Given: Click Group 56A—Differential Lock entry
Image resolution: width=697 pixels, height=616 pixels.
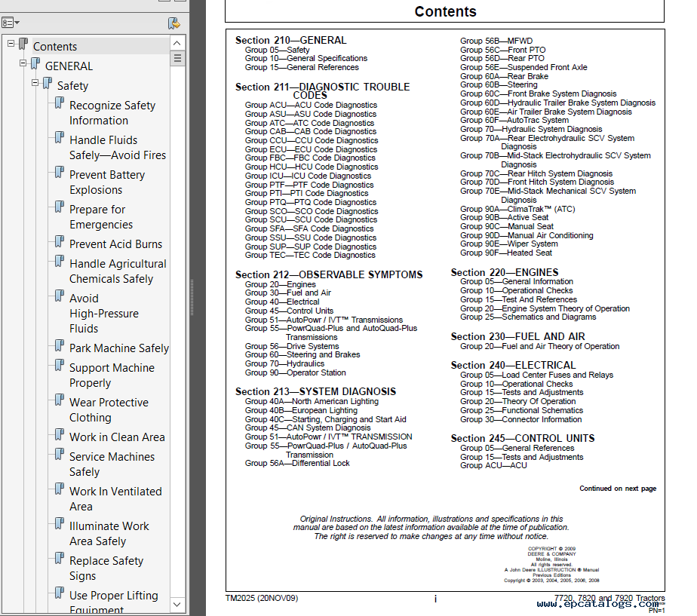Looking at the screenshot, I should tap(297, 463).
